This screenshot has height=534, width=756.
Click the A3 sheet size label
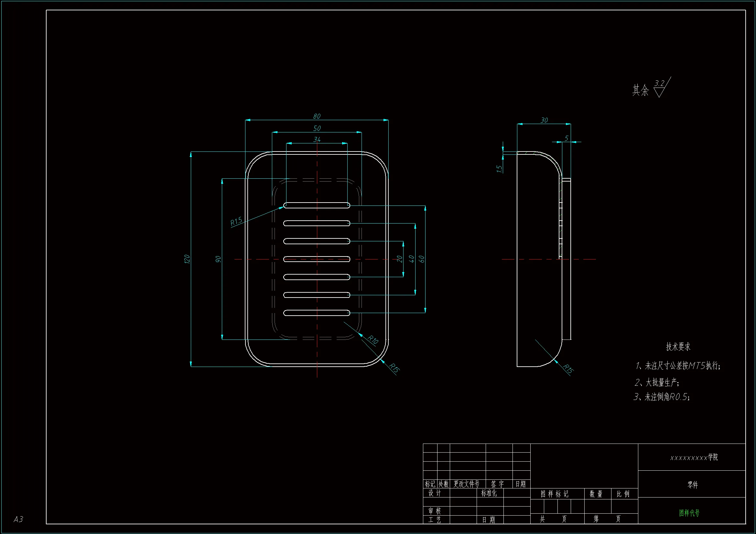tap(18, 519)
